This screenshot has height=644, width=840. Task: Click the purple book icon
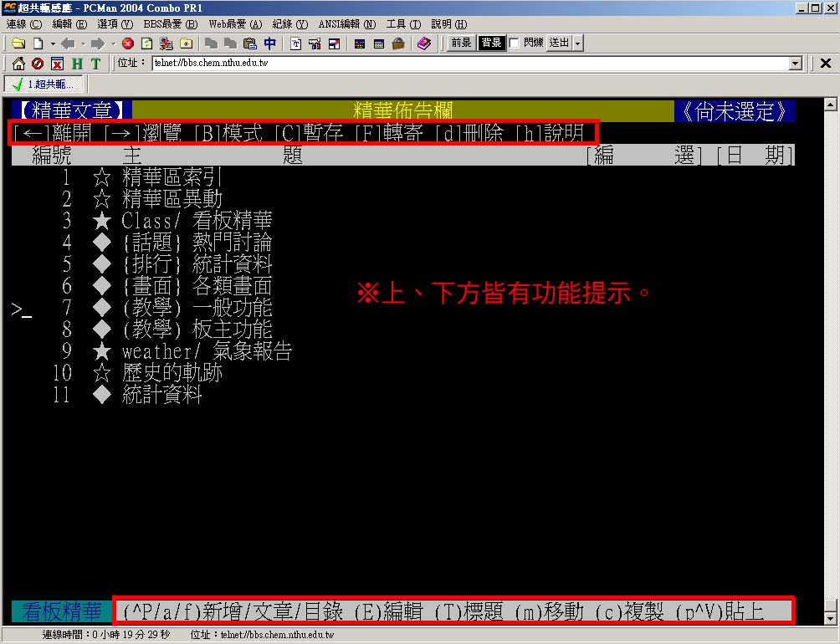(424, 43)
